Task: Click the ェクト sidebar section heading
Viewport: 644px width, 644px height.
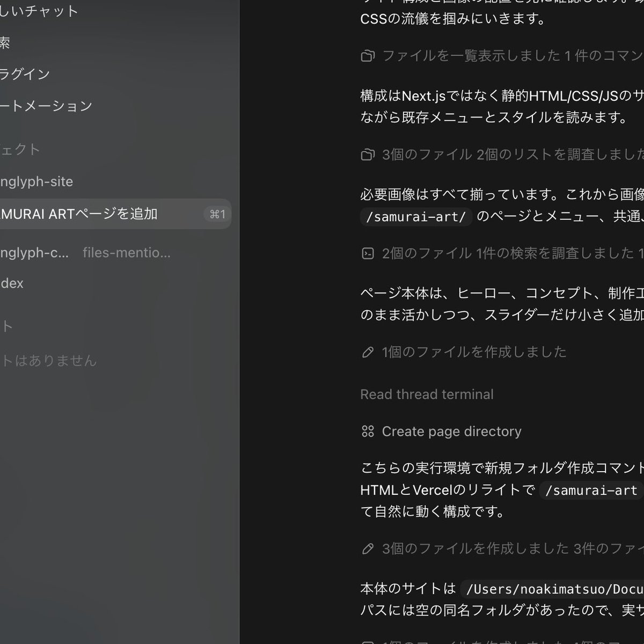Action: click(x=20, y=149)
